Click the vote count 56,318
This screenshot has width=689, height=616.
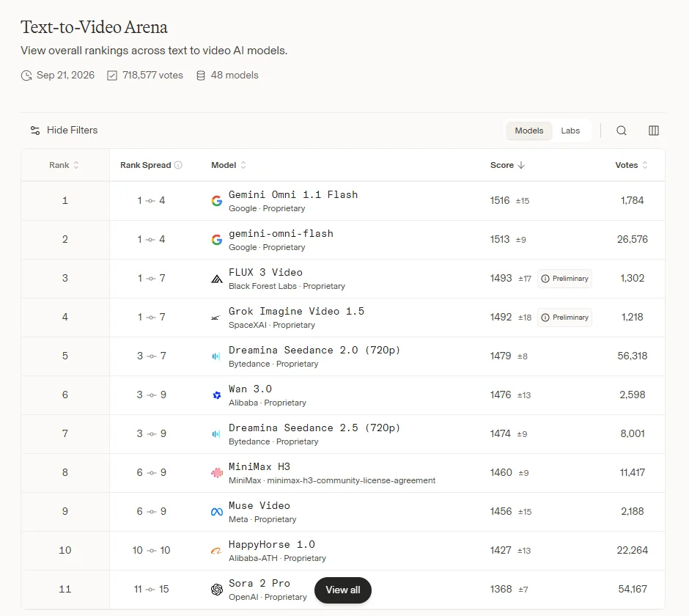(x=633, y=356)
